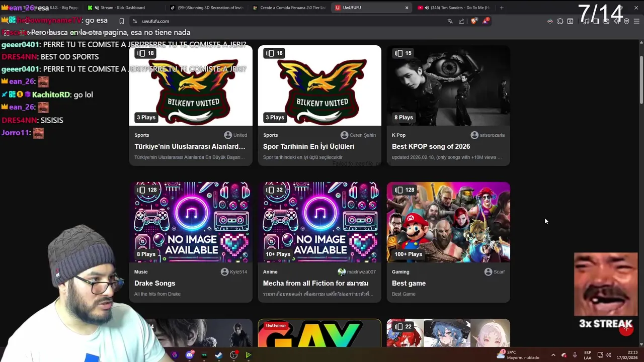Open the purple circular taskbar app
This screenshot has height=362, width=644.
click(175, 355)
